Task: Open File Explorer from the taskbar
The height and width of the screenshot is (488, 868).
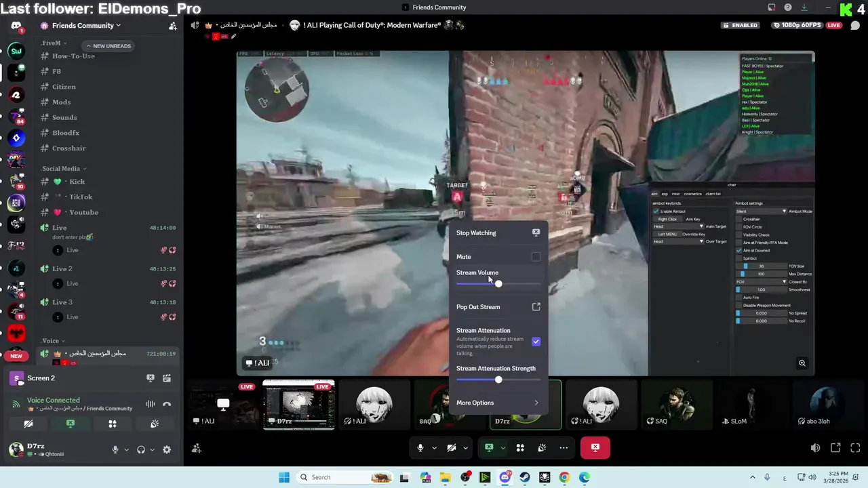Action: point(446,477)
